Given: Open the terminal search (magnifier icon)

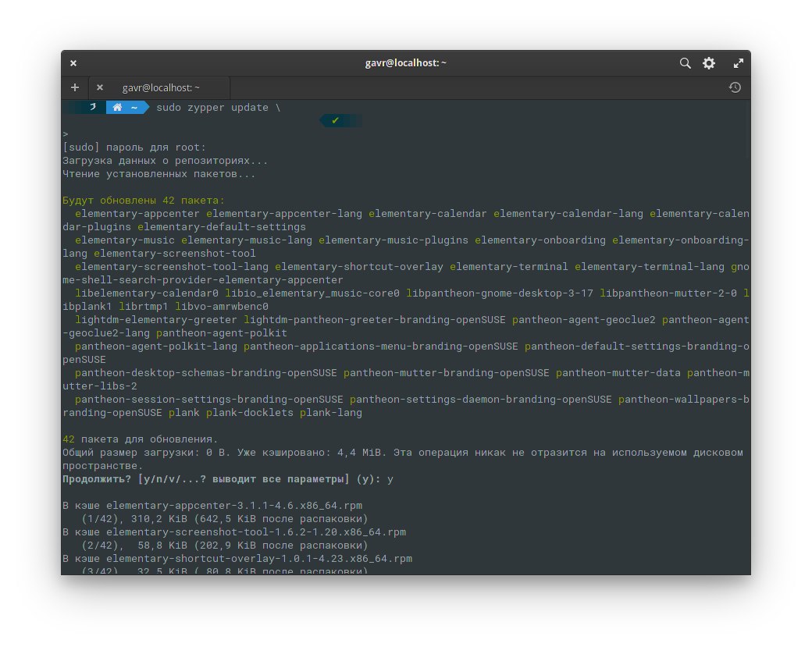Looking at the screenshot, I should coord(686,63).
